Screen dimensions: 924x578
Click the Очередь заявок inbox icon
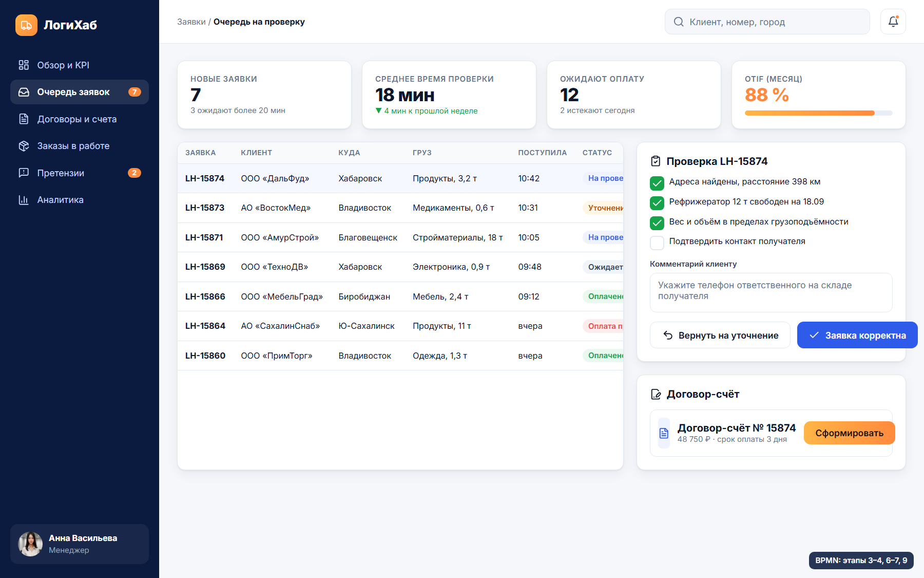click(24, 92)
